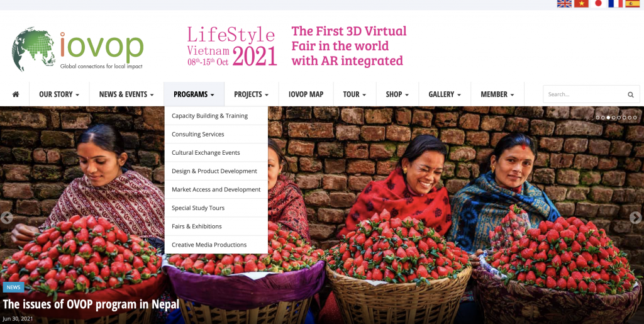Choose the Japanese flag language icon
The width and height of the screenshot is (644, 324).
point(599,4)
